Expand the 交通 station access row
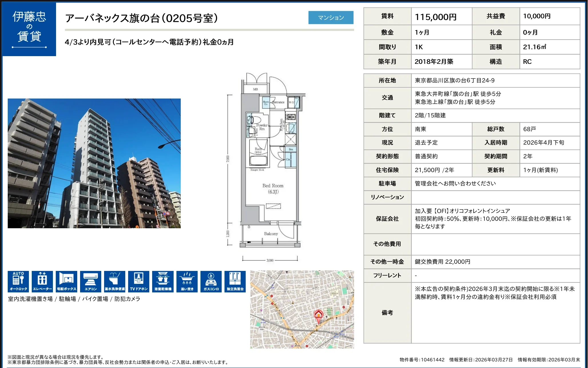The width and height of the screenshot is (588, 368). click(387, 97)
